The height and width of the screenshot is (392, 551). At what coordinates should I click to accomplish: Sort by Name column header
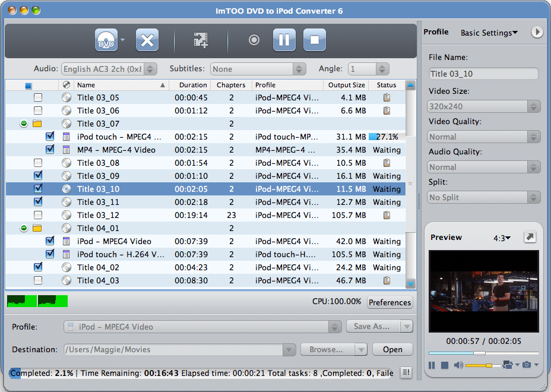pyautogui.click(x=121, y=85)
